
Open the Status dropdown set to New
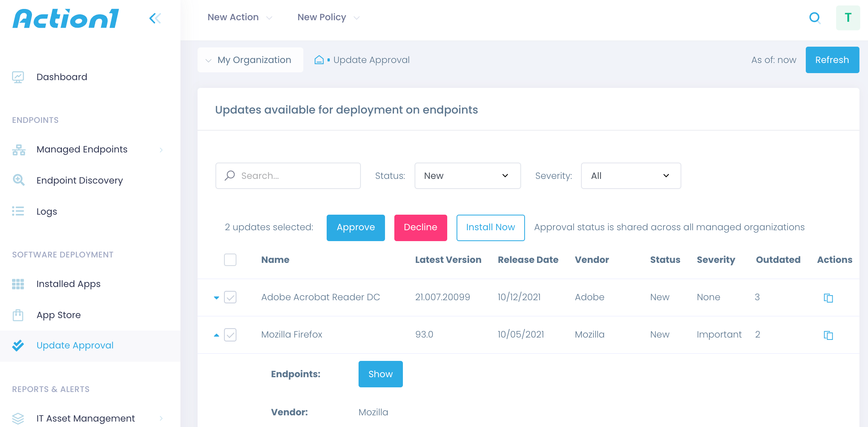pyautogui.click(x=467, y=175)
